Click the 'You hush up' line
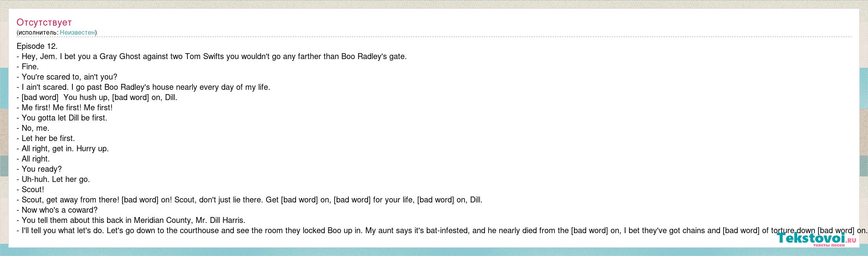This screenshot has width=868, height=256. (97, 97)
